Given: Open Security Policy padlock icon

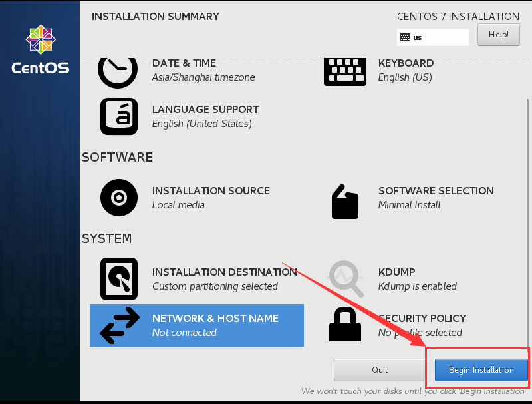Looking at the screenshot, I should coord(345,324).
